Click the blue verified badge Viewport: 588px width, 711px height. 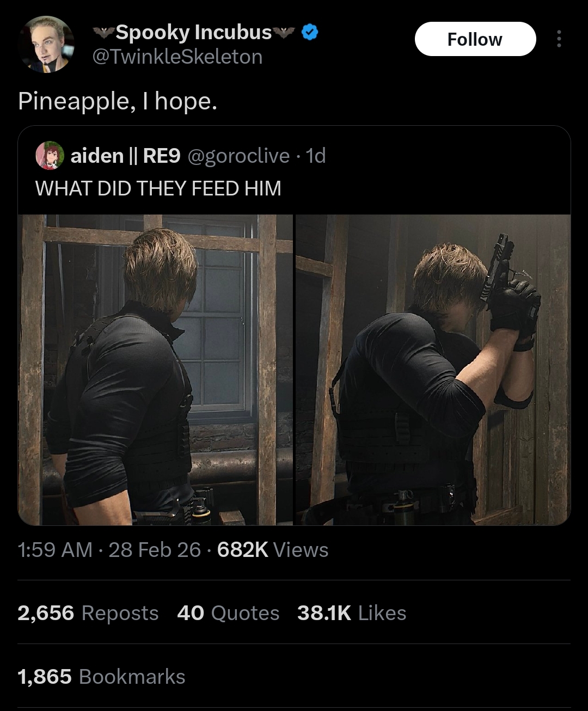point(310,32)
